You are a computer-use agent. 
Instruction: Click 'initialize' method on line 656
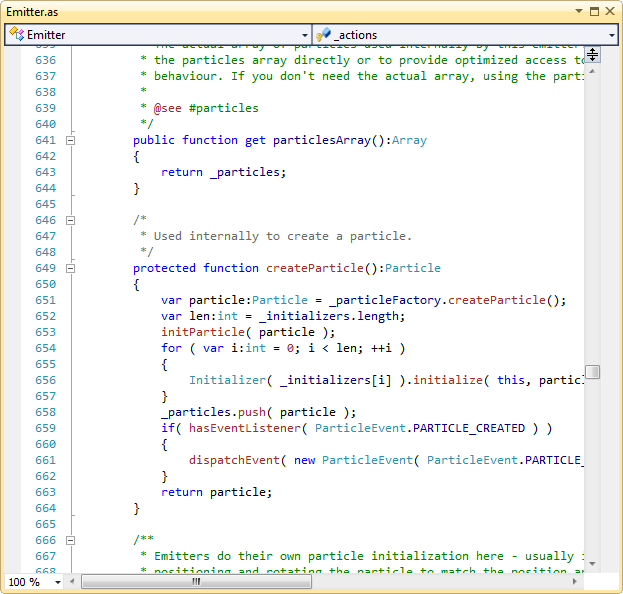pyautogui.click(x=447, y=380)
